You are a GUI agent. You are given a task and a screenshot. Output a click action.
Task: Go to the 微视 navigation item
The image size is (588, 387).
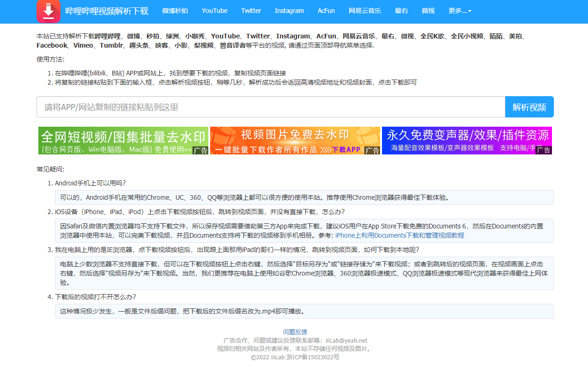click(428, 11)
